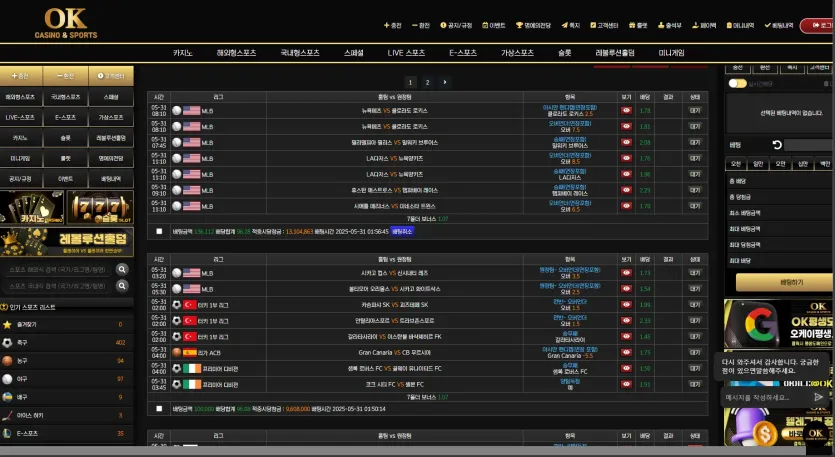This screenshot has width=835, height=457.
Task: Click the minus 환전 link in top header
Action: point(421,25)
